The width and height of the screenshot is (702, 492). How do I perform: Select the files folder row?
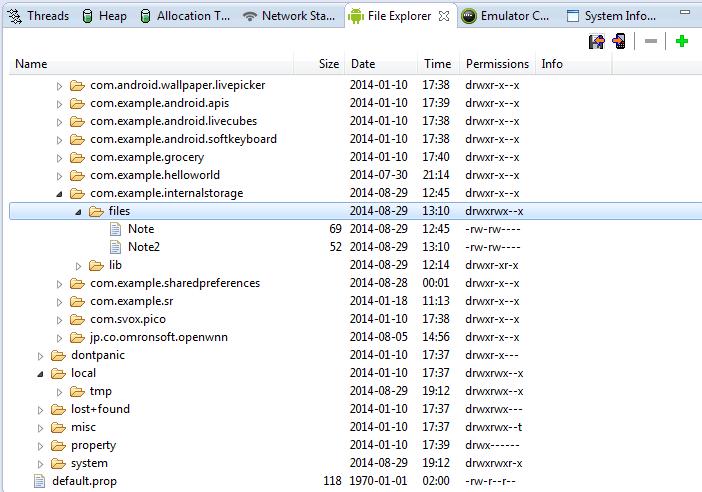pyautogui.click(x=355, y=211)
